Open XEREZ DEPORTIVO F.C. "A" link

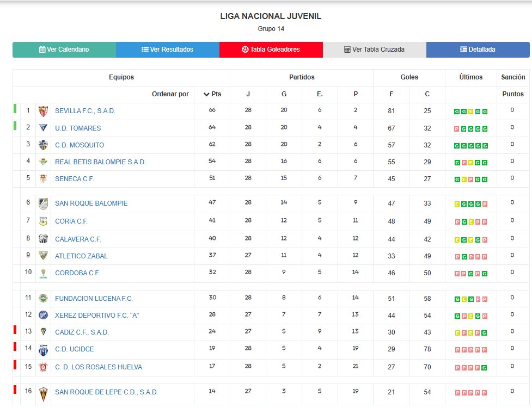click(x=97, y=316)
